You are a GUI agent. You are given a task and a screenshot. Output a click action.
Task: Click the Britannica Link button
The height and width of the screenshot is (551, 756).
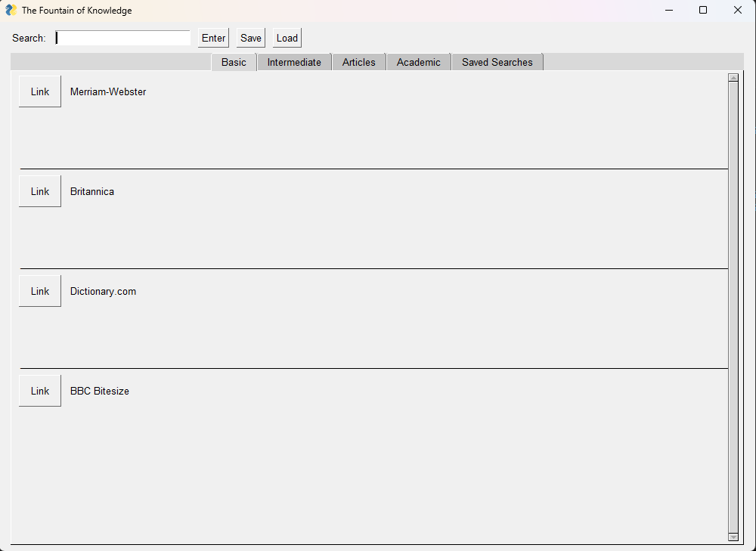click(x=40, y=191)
